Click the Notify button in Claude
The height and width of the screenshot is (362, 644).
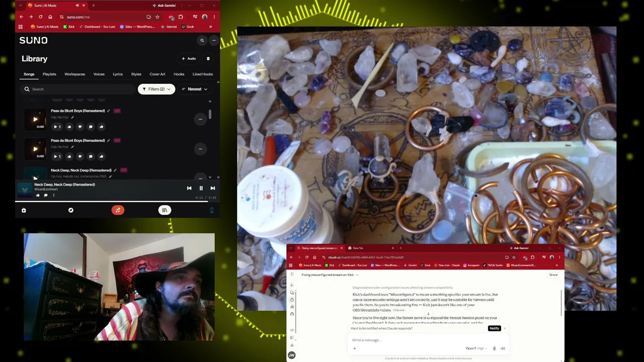tap(494, 328)
